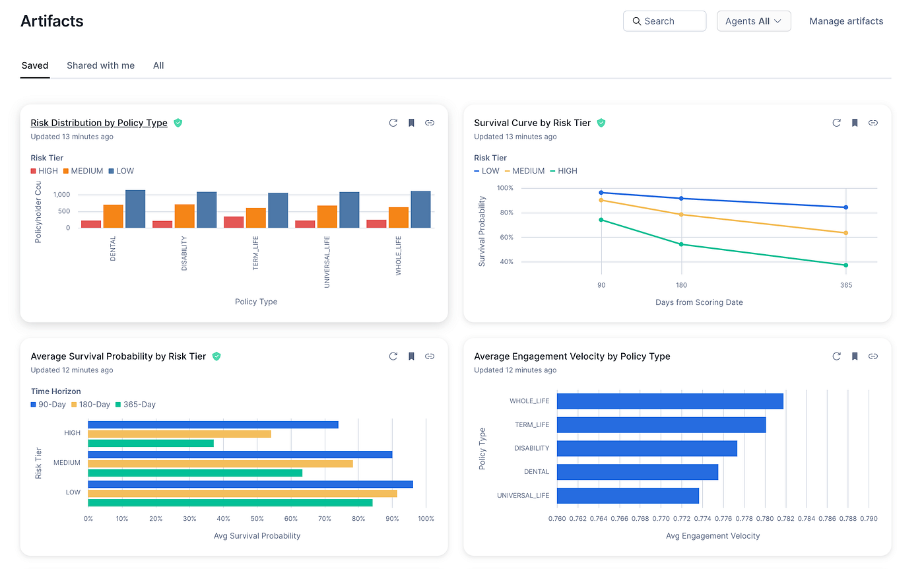Open the Agents All dropdown

(x=754, y=21)
